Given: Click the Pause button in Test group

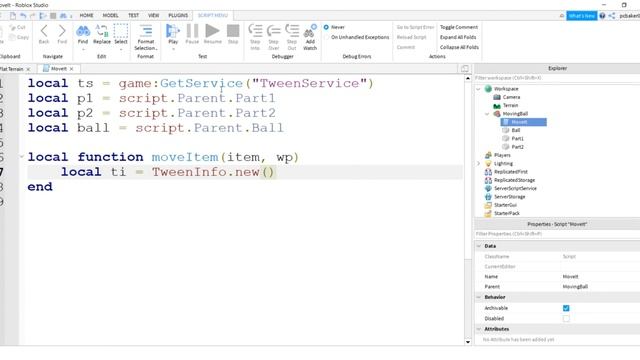Looking at the screenshot, I should coord(192,34).
